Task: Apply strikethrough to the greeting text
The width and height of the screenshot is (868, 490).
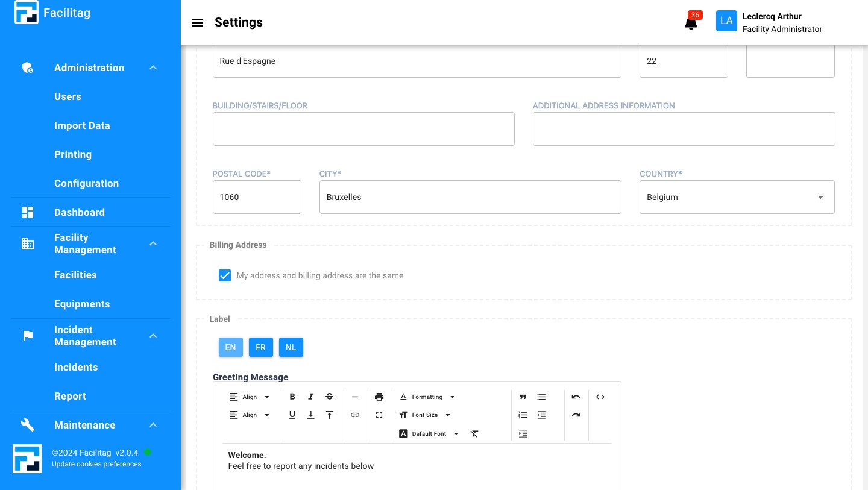Action: tap(329, 397)
